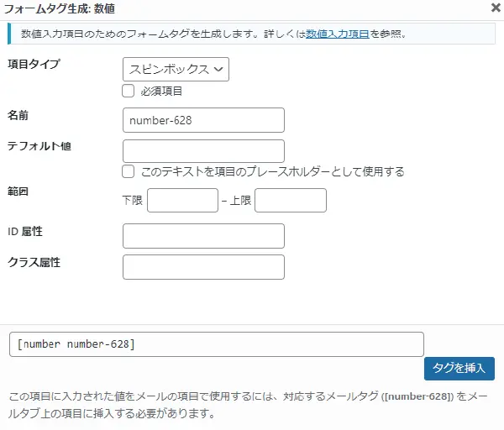Click the placeholder checkbox label text

pos(272,171)
